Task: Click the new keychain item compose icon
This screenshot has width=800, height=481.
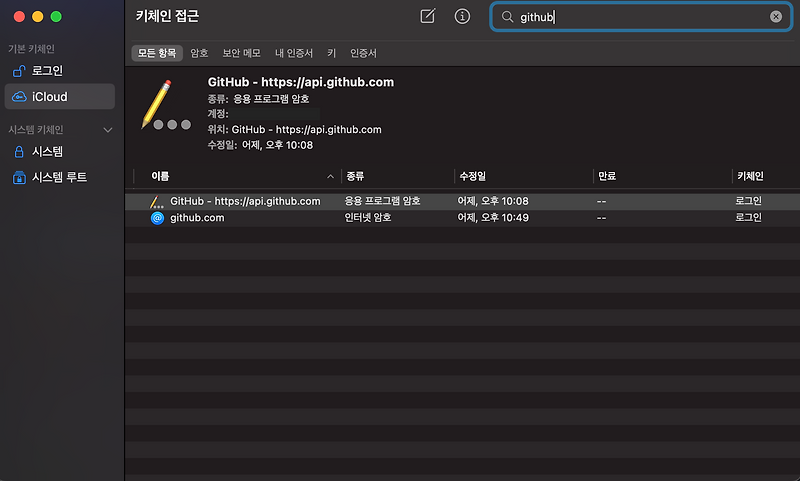Action: point(428,16)
